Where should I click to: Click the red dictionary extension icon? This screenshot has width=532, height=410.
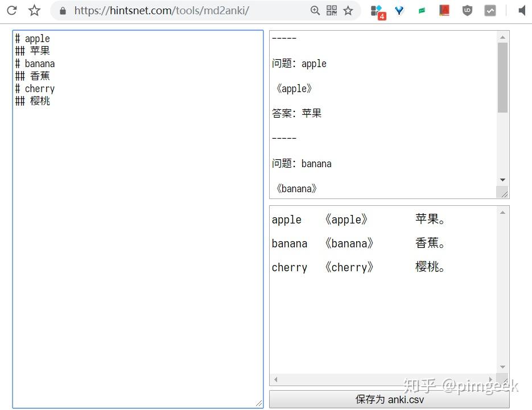(x=444, y=10)
